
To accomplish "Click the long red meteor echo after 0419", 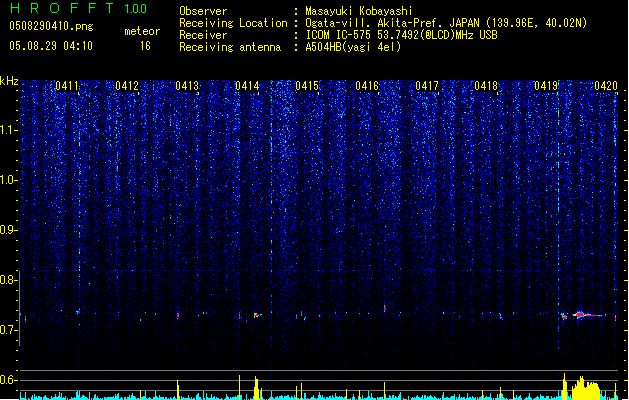I will (x=589, y=315).
